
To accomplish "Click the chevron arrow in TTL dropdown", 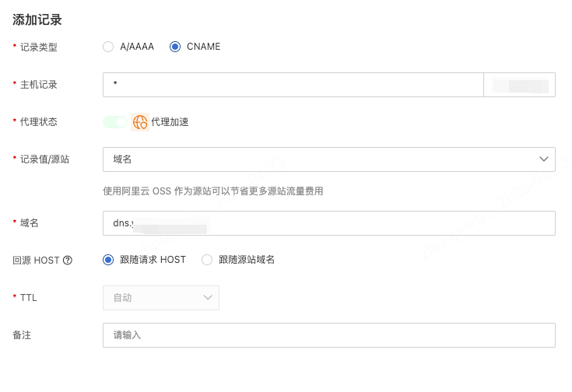I will [x=208, y=298].
